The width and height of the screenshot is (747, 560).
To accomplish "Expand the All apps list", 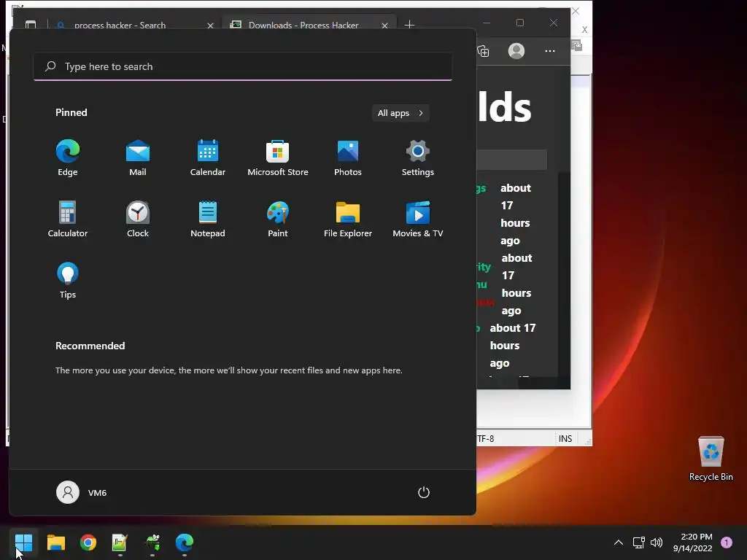I will [400, 113].
